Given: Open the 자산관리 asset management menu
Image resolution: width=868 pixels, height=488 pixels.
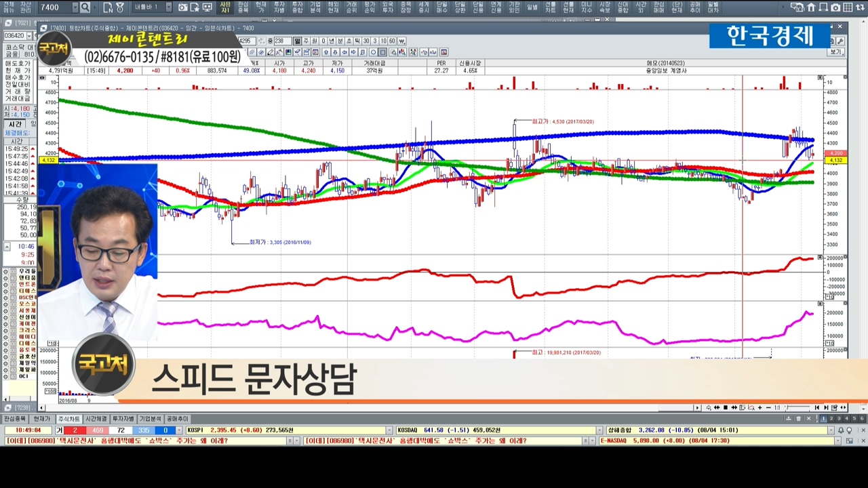Looking at the screenshot, I should pyautogui.click(x=26, y=7).
